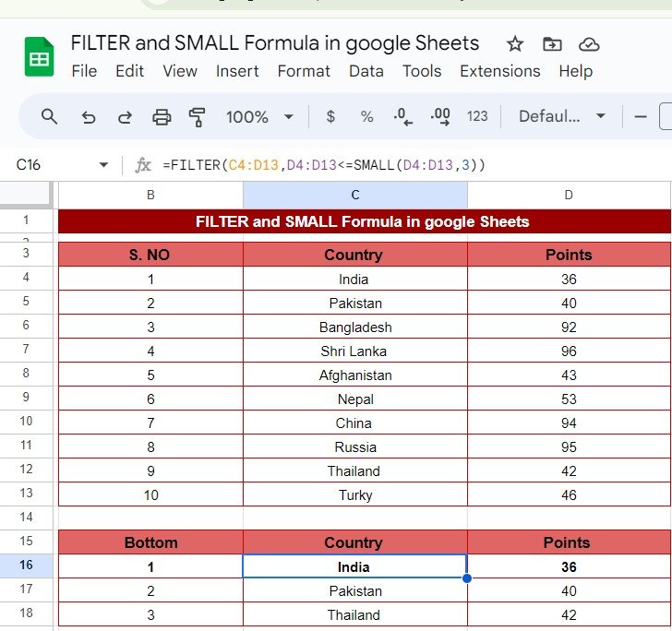
Task: Open the Format menu
Action: click(x=304, y=71)
